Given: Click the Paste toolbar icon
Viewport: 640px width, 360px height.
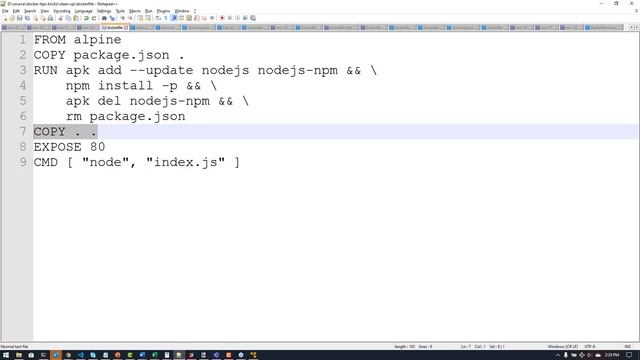Looking at the screenshot, I should 76,18.
